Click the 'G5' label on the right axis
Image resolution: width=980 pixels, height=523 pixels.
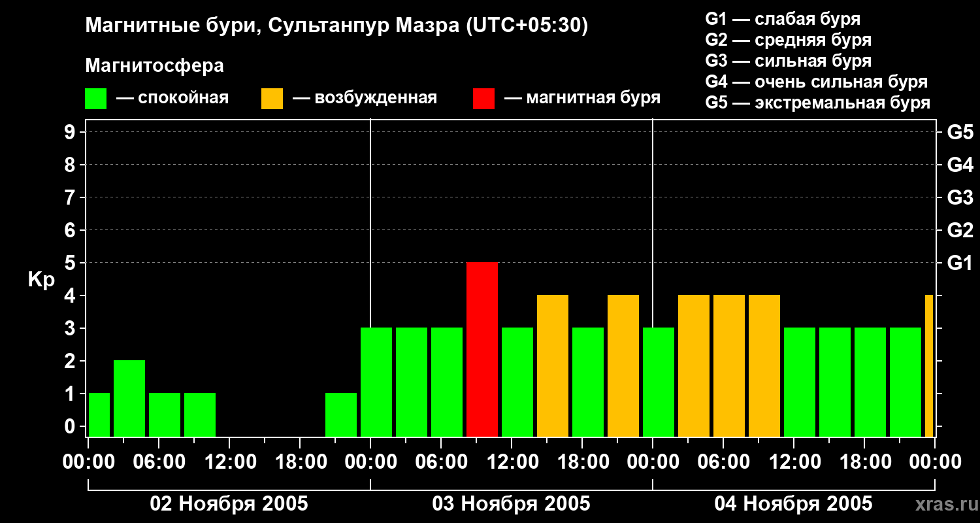coord(960,132)
